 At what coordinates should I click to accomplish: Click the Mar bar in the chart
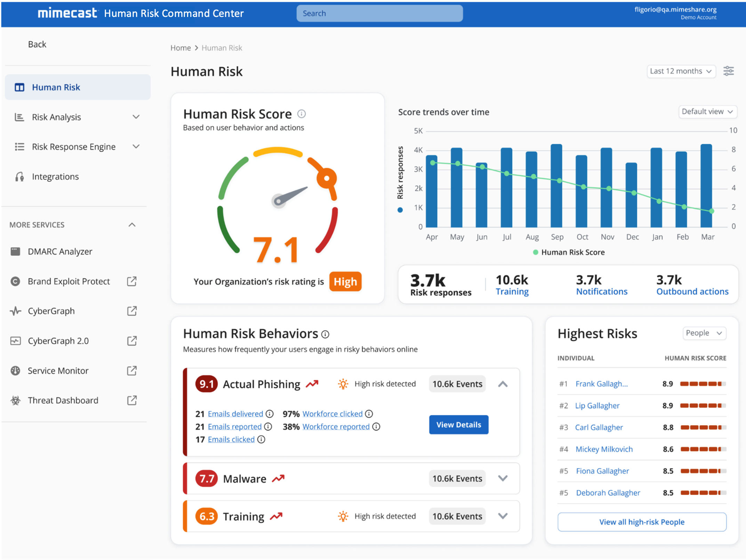706,186
